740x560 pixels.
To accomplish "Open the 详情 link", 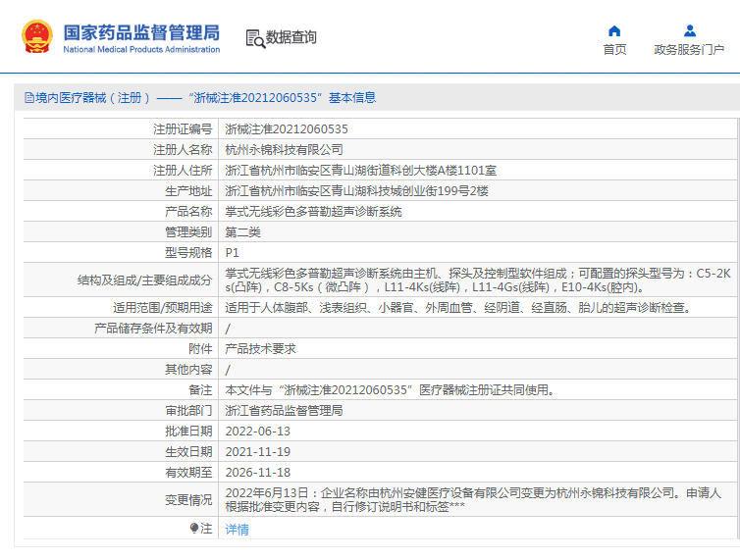I will (x=238, y=530).
